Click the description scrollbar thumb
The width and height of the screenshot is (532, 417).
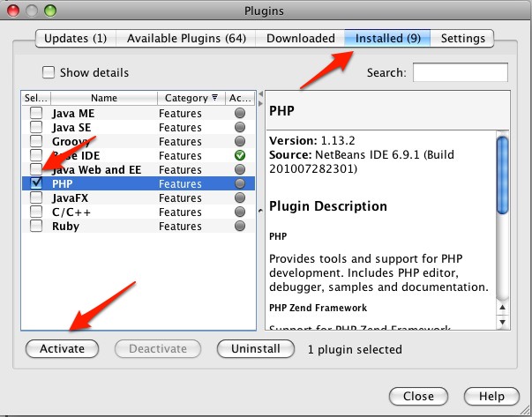(x=503, y=175)
